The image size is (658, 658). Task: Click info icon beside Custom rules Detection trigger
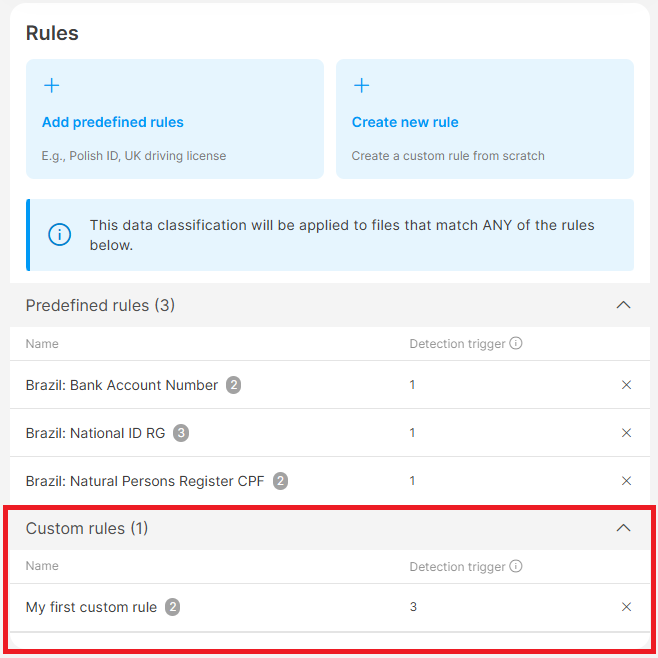coord(516,566)
